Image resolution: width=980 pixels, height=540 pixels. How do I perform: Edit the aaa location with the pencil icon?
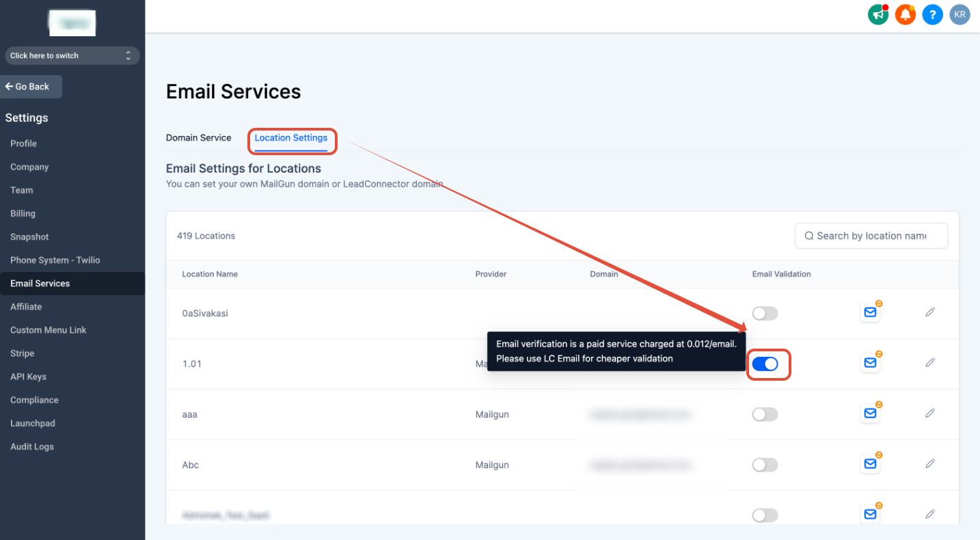[x=930, y=413]
